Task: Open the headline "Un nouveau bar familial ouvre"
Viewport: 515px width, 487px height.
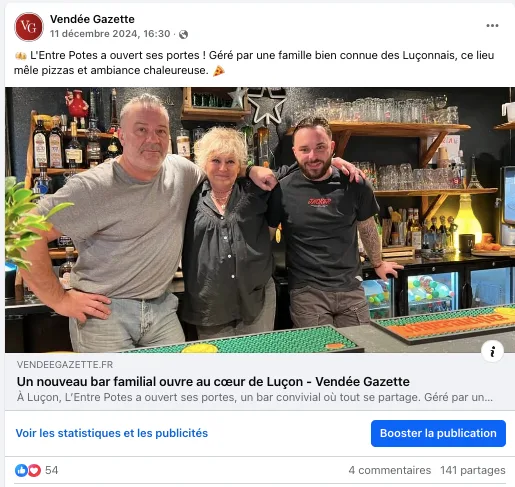Action: [x=213, y=382]
